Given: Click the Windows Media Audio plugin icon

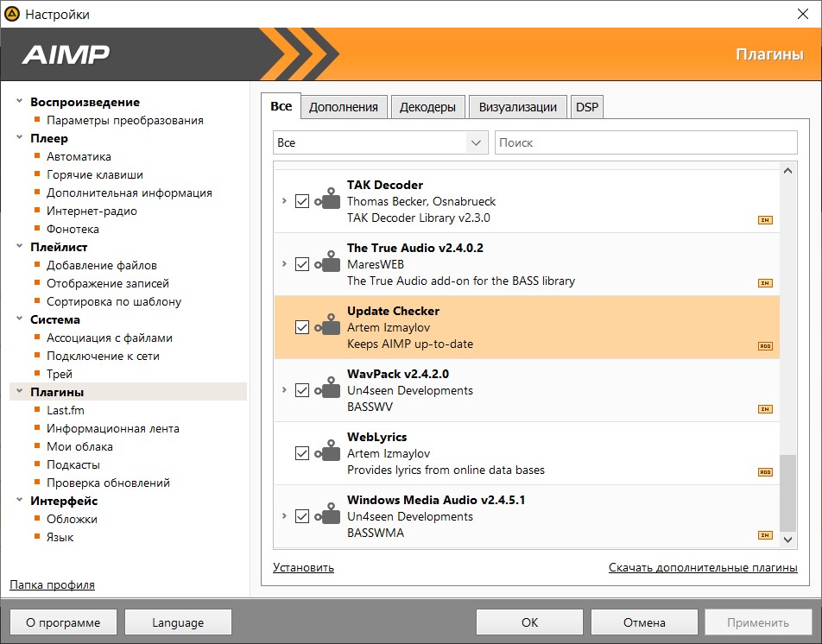Looking at the screenshot, I should click(x=327, y=516).
